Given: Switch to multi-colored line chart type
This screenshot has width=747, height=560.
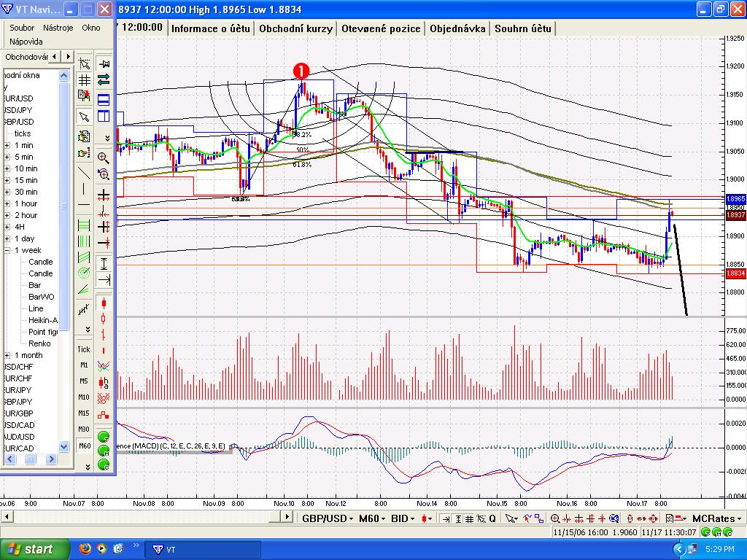Looking at the screenshot, I should tap(104, 366).
